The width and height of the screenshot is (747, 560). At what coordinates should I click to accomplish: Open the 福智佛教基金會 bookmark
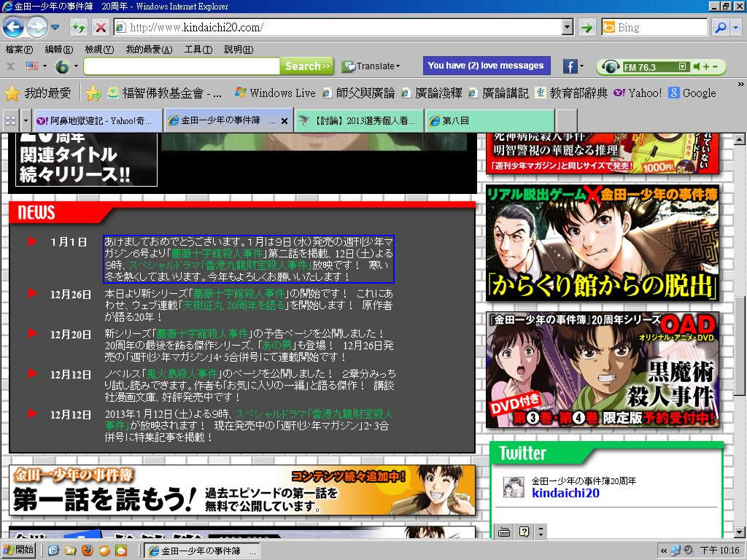tap(164, 93)
